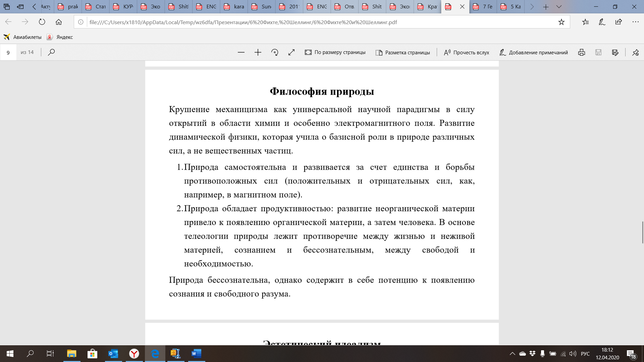
Task: Click the Dropbox tray icon
Action: pos(533,354)
